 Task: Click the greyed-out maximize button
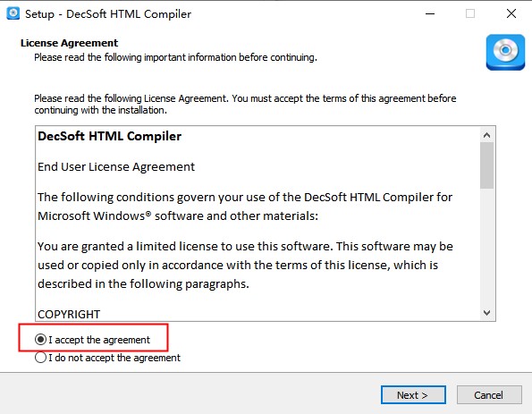point(470,14)
